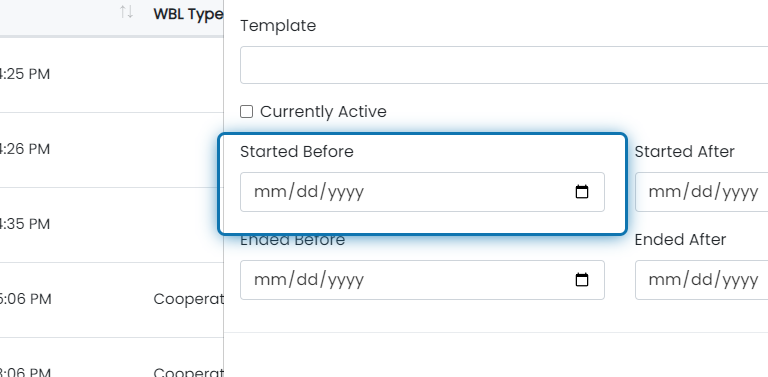Open the Started Before calendar picker icon

pyautogui.click(x=581, y=192)
